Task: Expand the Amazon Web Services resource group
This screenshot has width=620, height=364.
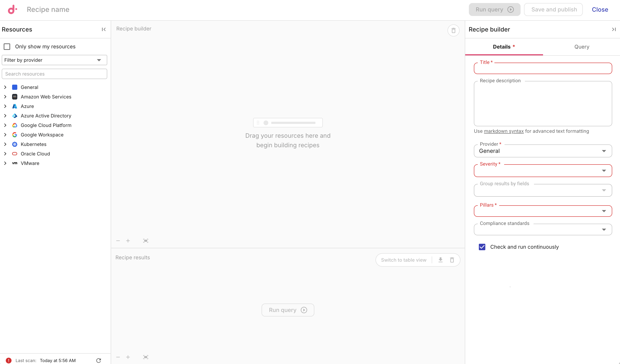Action: tap(5, 97)
